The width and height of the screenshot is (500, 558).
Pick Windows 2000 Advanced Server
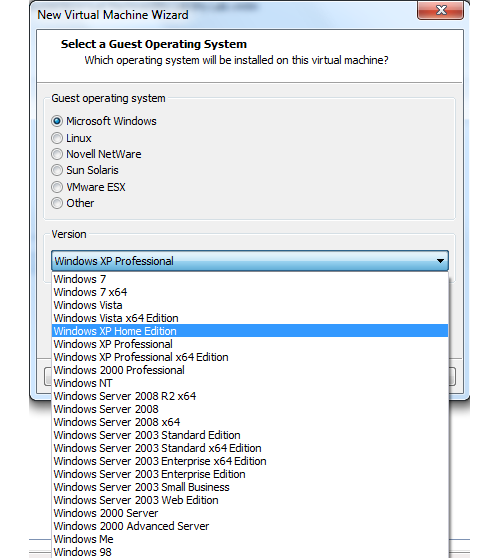pyautogui.click(x=250, y=526)
